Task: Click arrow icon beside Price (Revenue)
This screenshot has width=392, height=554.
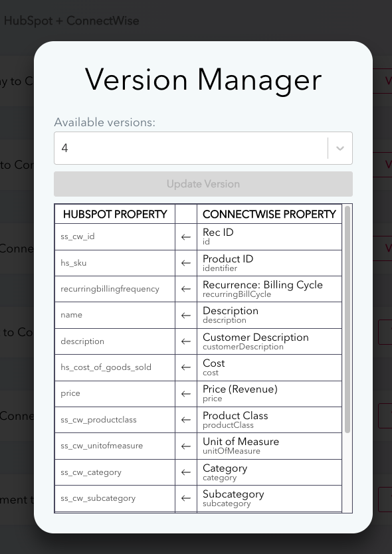Action: pos(186,394)
